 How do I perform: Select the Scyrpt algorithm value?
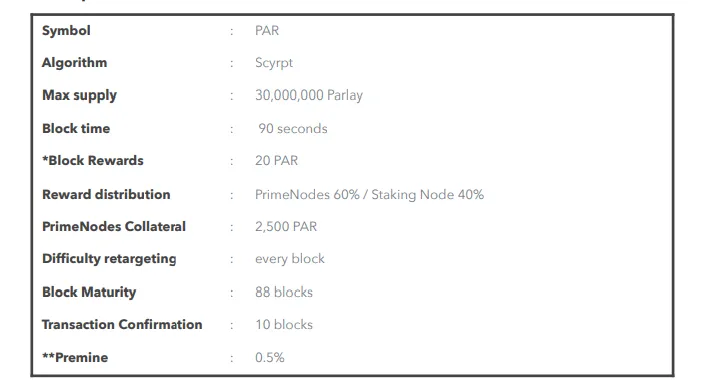pyautogui.click(x=274, y=63)
